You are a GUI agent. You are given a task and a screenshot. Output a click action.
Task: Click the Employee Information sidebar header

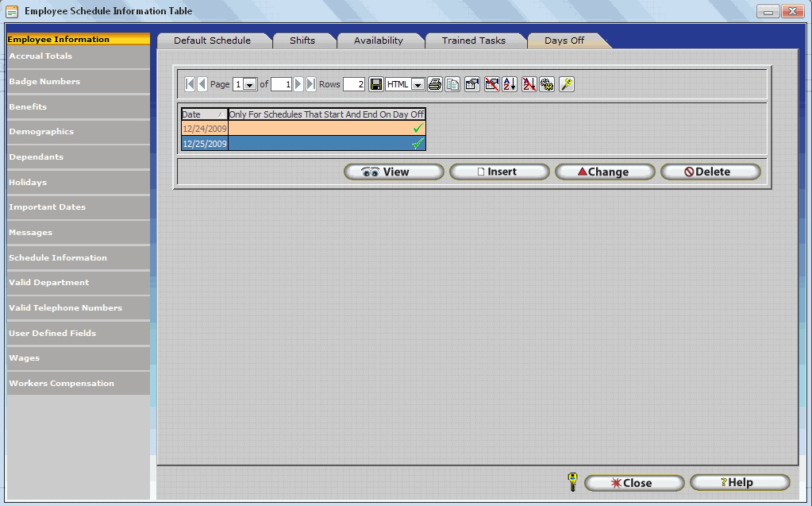point(79,39)
